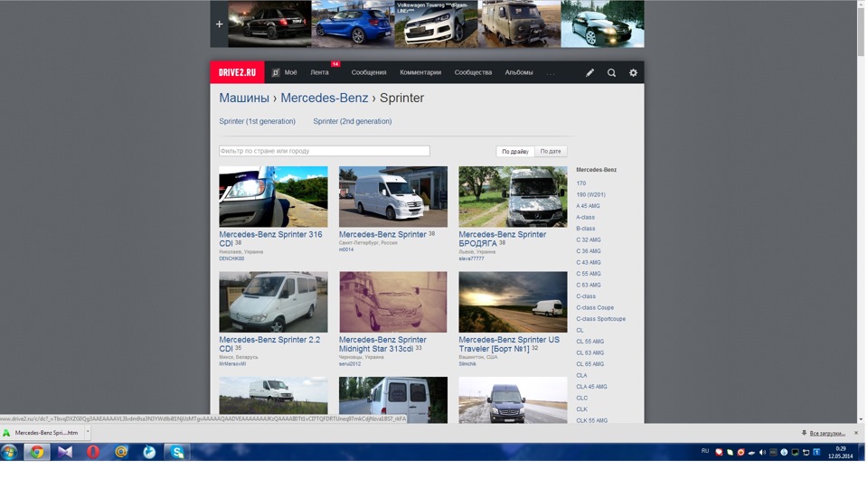Viewport: 868px width, 488px height.
Task: Click the blue swirl taskbar icon
Action: click(149, 452)
